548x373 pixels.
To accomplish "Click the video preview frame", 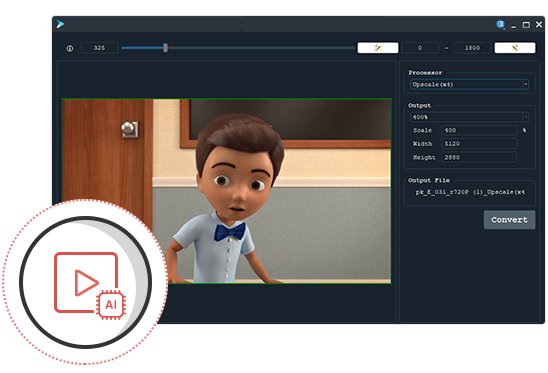I will point(226,191).
